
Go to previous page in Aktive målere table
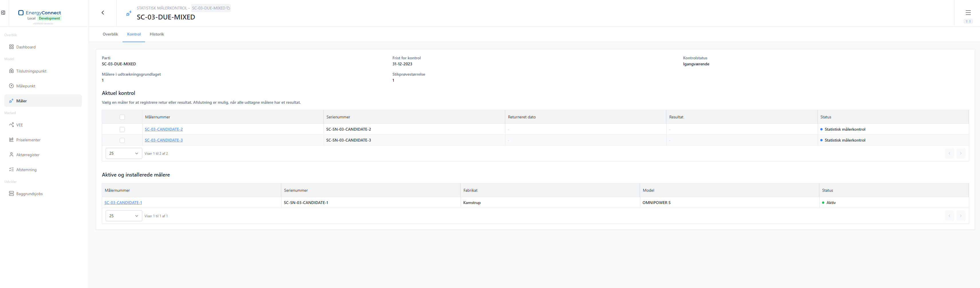pos(949,216)
